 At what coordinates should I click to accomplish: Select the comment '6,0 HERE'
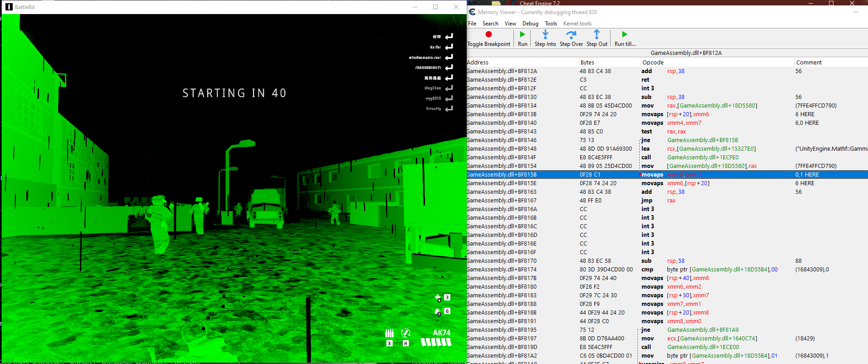coord(807,123)
